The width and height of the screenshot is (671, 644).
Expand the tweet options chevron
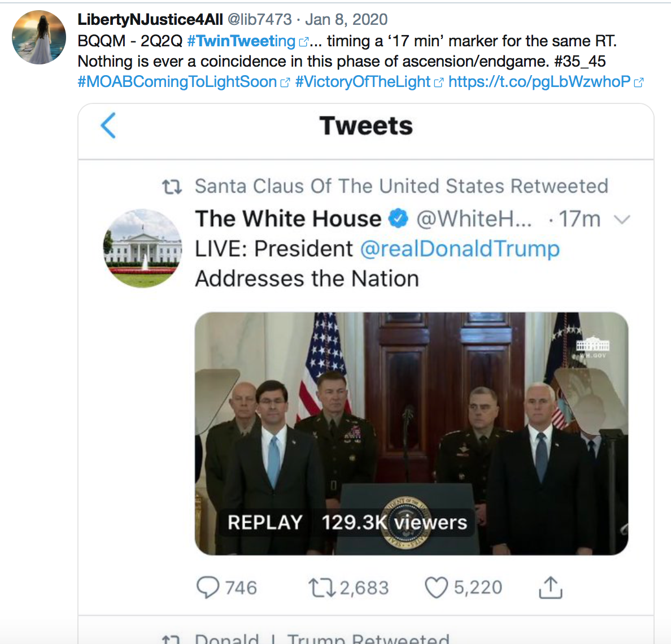click(x=621, y=219)
